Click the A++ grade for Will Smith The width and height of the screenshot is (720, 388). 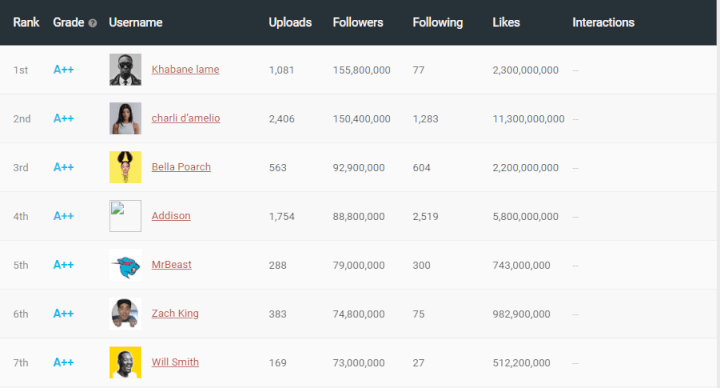pyautogui.click(x=63, y=362)
